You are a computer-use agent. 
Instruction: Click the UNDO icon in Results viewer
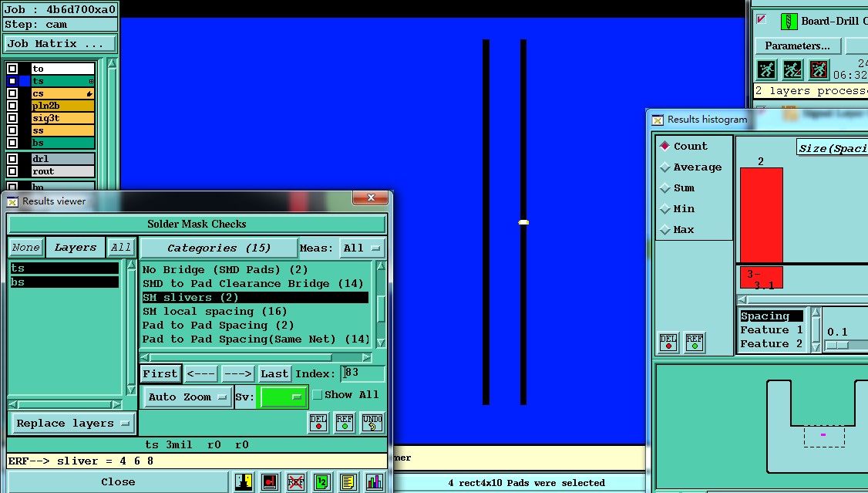[372, 423]
